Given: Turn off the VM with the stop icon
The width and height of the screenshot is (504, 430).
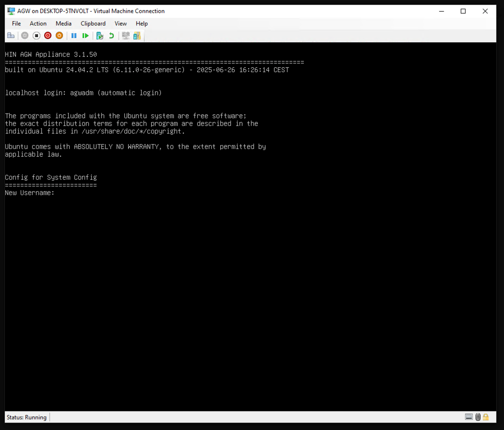Looking at the screenshot, I should [x=36, y=35].
